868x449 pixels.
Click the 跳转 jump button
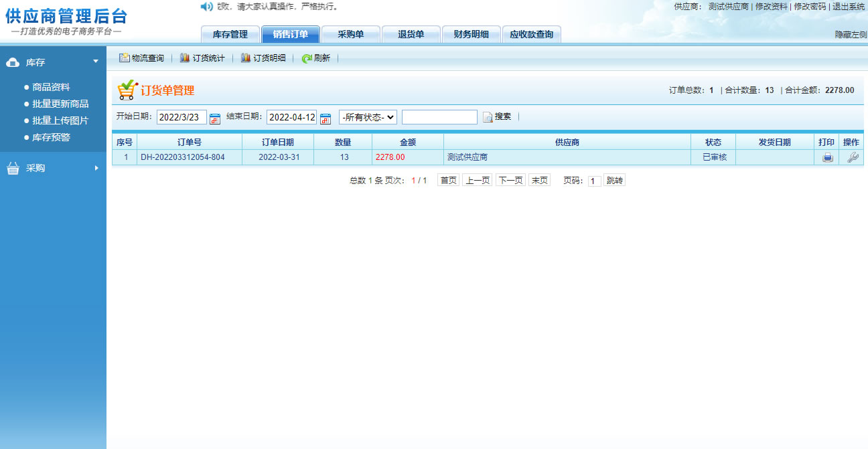614,181
